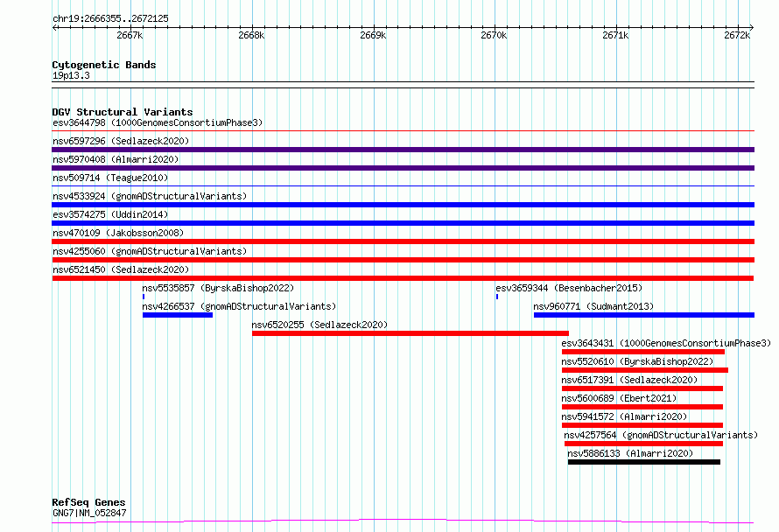Click the GNG7|NM_052847 RefSeq gene label
This screenshot has width=779, height=532.
click(89, 513)
